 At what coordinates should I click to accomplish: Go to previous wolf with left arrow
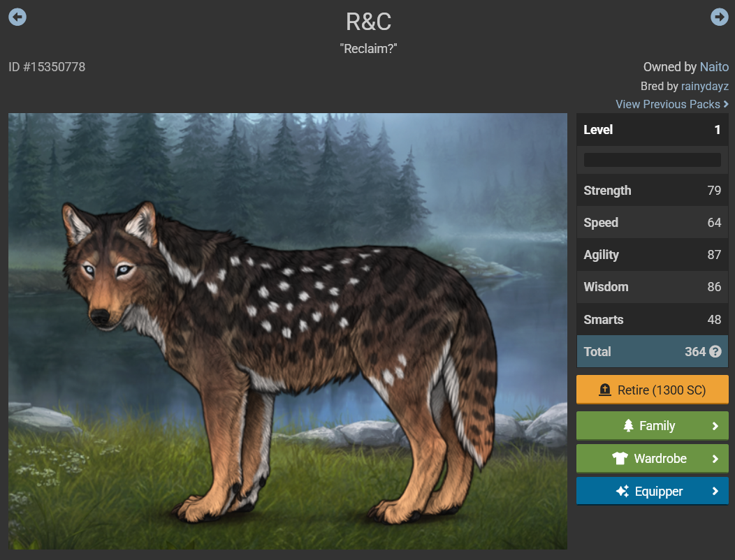tap(17, 17)
